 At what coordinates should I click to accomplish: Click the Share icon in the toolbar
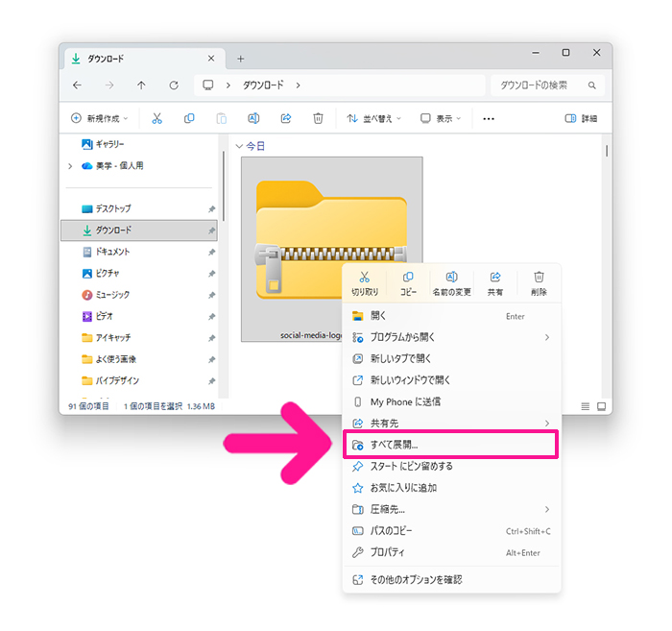[x=286, y=118]
